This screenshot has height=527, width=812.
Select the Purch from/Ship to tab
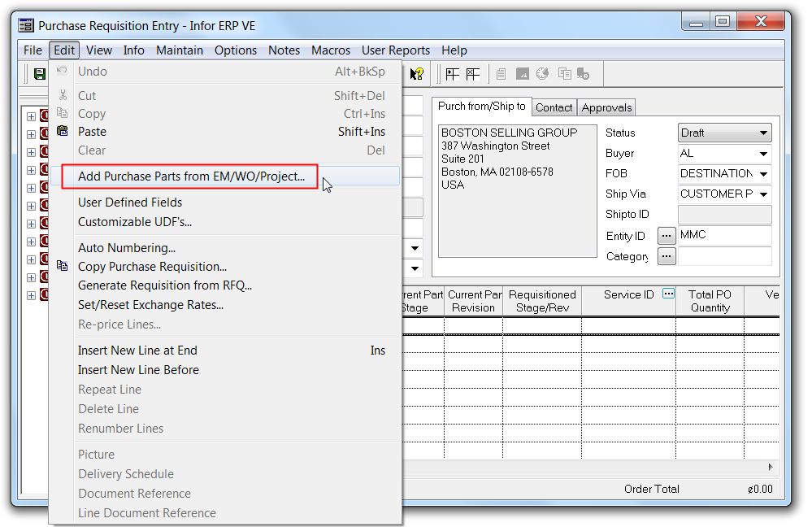(482, 106)
